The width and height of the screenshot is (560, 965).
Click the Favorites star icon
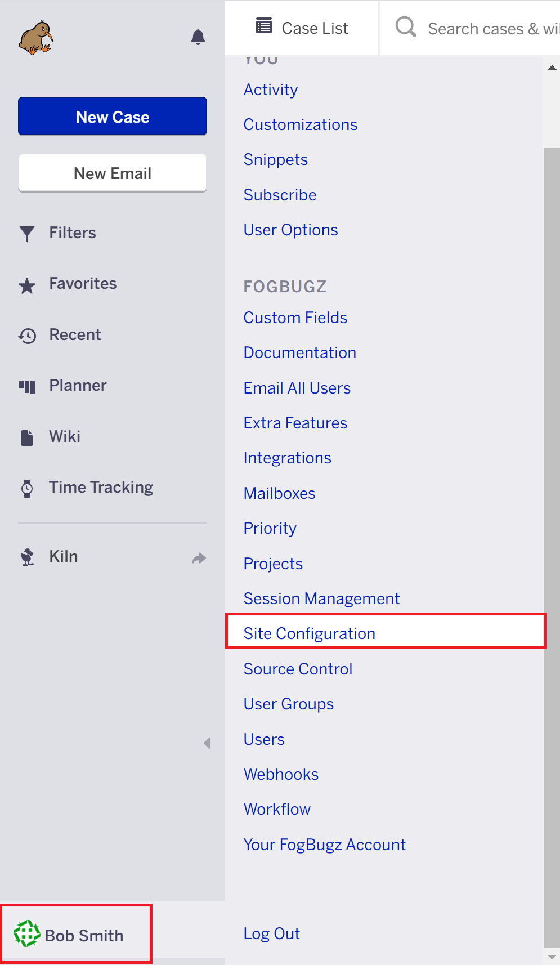[27, 285]
